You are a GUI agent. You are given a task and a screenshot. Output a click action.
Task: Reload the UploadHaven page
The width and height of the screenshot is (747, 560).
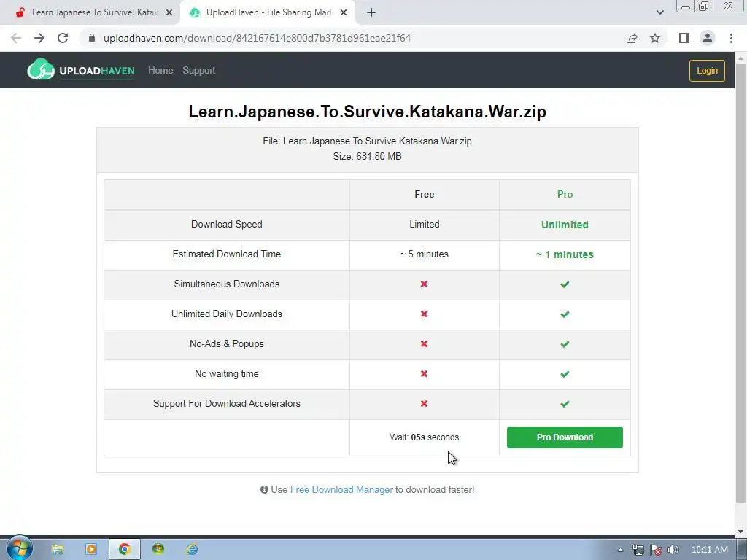pyautogui.click(x=63, y=38)
